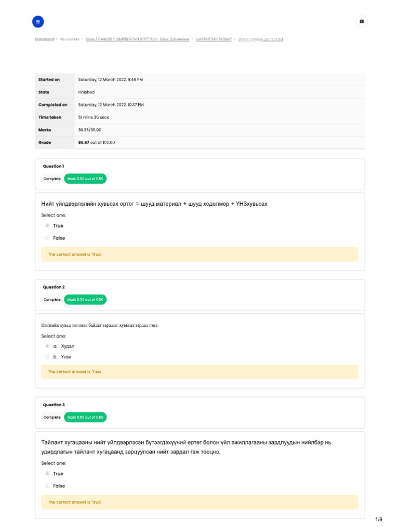Open the CMA226 course breadcrumb link
399x532 pixels.
(x=138, y=39)
